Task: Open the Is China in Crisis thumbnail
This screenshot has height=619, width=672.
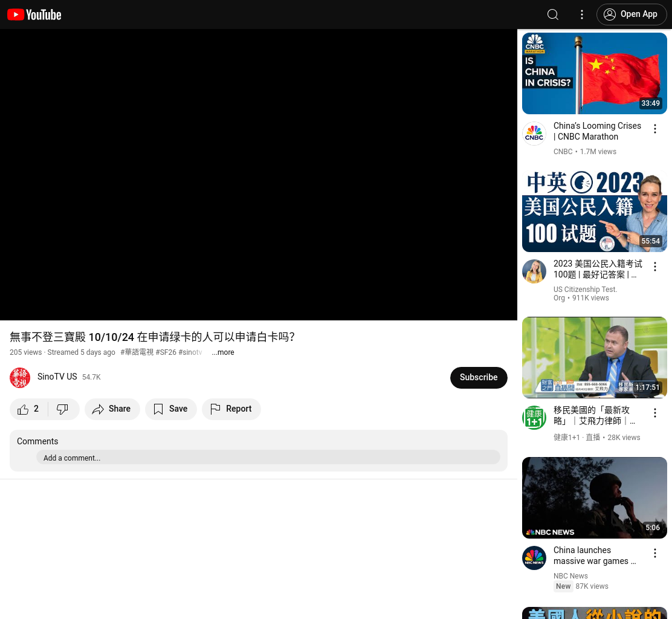Action: coord(595,73)
